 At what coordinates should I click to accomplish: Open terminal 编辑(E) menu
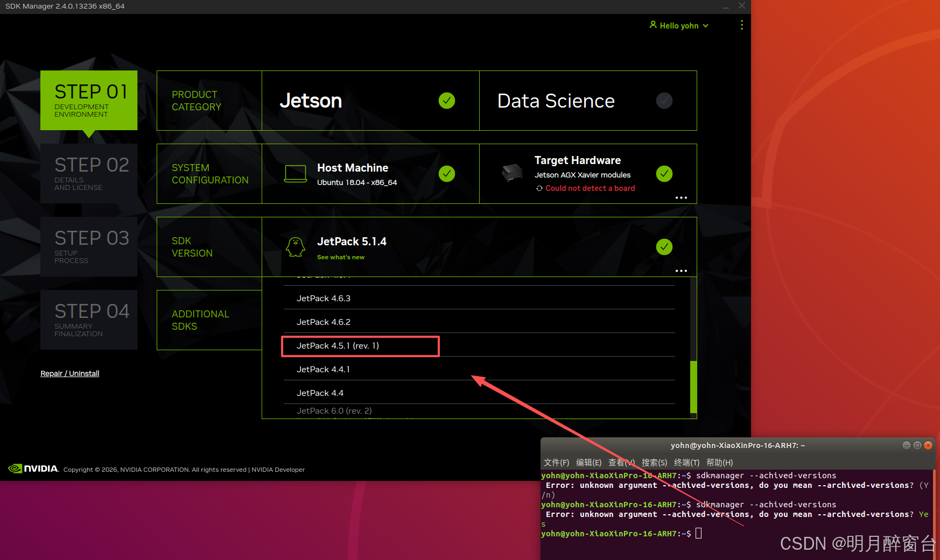[589, 463]
